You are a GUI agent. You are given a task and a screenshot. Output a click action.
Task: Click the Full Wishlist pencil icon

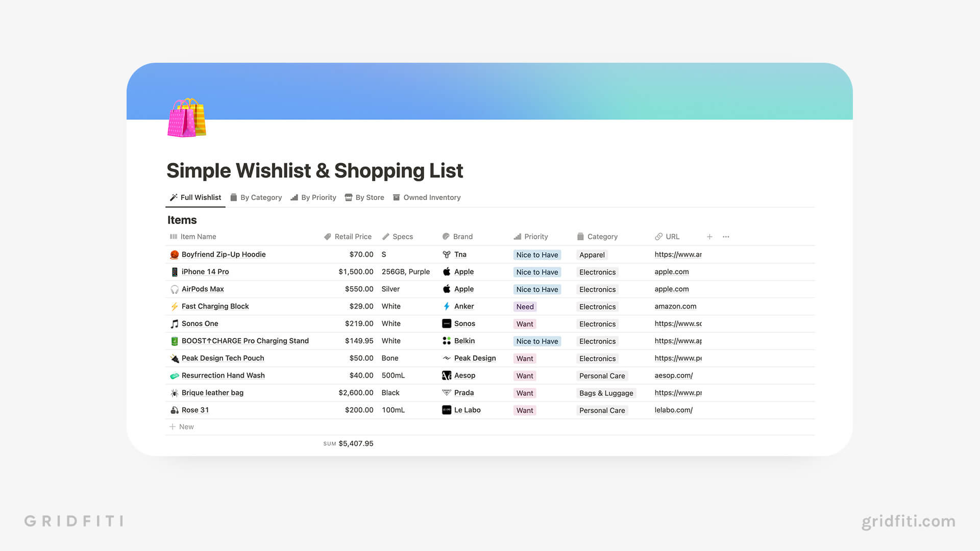point(174,197)
